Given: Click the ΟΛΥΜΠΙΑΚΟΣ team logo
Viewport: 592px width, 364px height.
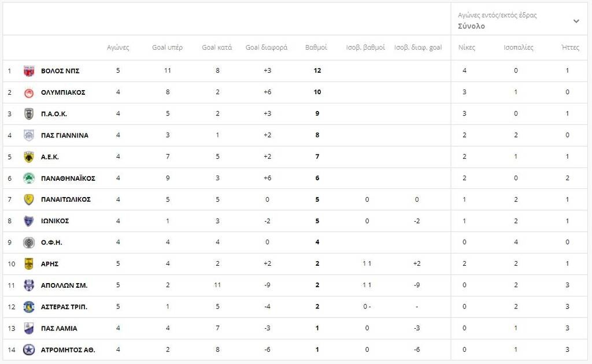Looking at the screenshot, I should click(29, 92).
